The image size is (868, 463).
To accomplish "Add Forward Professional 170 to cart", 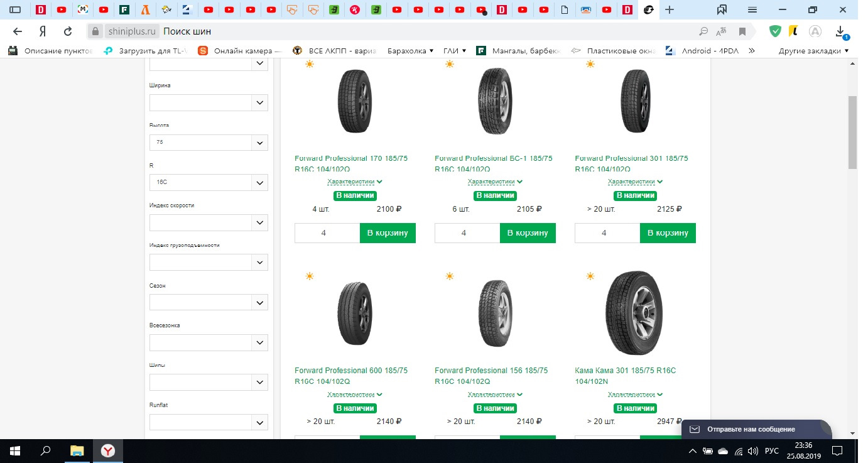I will [x=388, y=232].
